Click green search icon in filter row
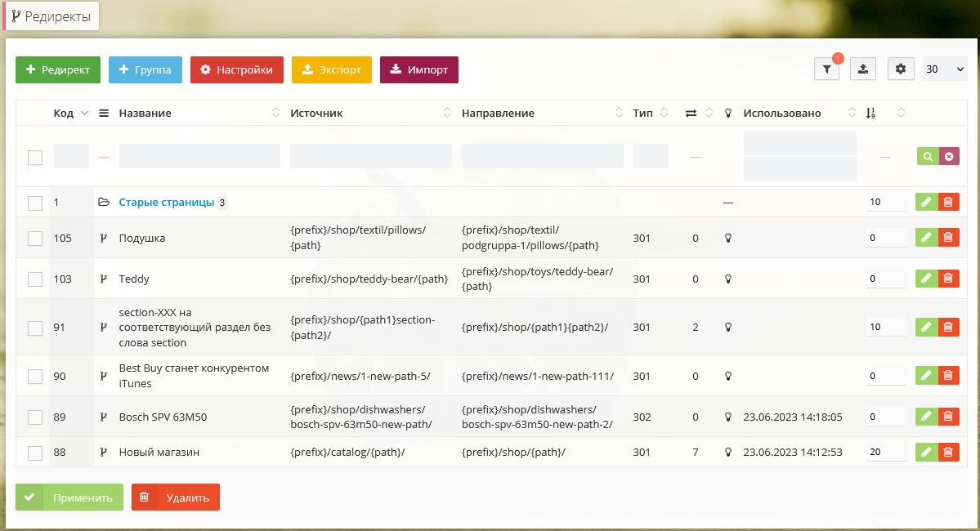This screenshot has height=531, width=980. pyautogui.click(x=927, y=156)
